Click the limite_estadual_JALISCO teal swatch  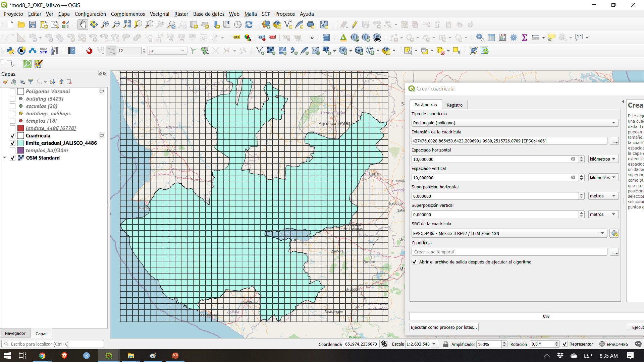(21, 143)
